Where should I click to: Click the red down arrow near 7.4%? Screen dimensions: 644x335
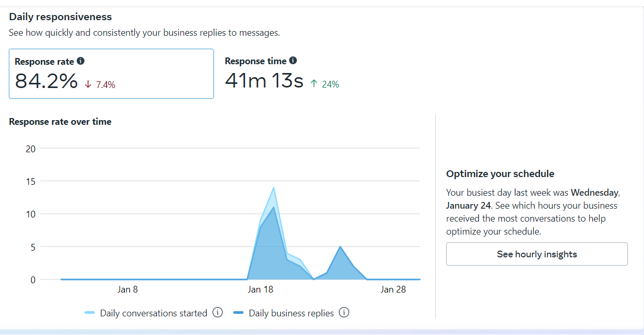pos(88,84)
